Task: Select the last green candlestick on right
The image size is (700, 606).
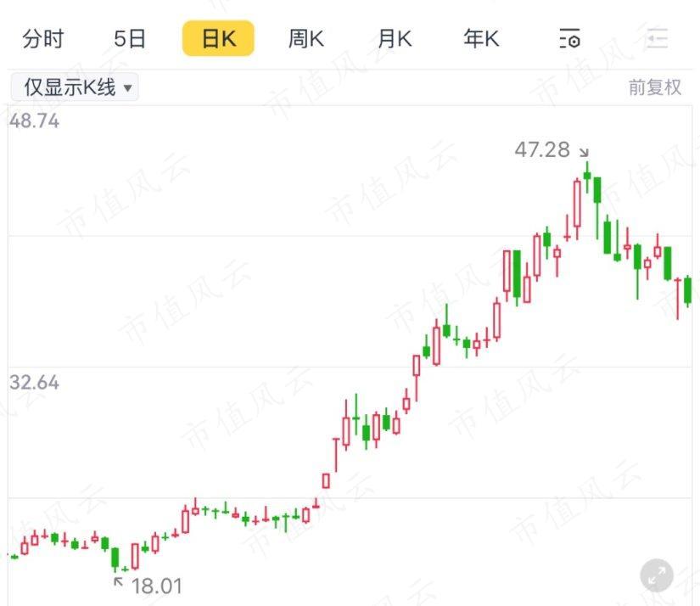Action: (687, 291)
